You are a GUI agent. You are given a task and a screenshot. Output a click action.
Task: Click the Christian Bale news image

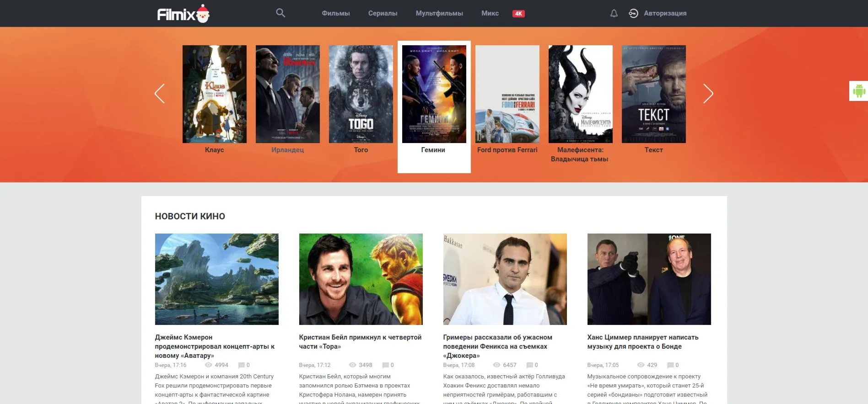click(361, 279)
